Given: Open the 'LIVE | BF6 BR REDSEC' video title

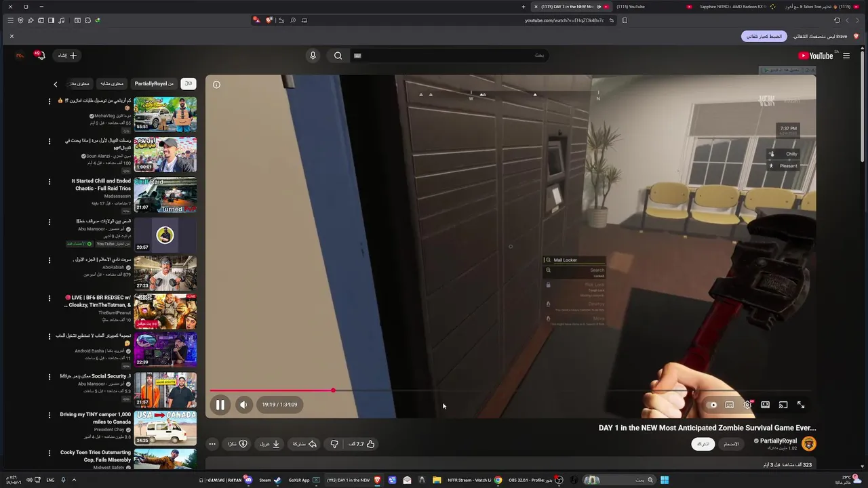Looking at the screenshot, I should tap(98, 301).
